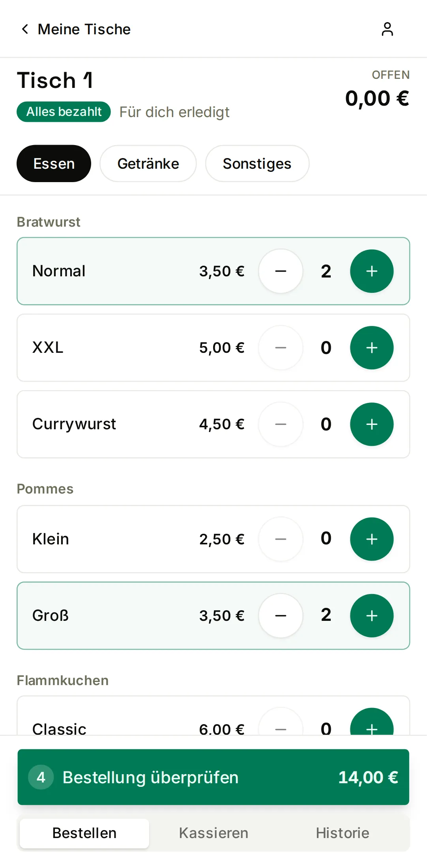Viewport: 427px width, 868px height.
Task: Tap the Alles bezahlt status badge
Action: click(x=64, y=112)
